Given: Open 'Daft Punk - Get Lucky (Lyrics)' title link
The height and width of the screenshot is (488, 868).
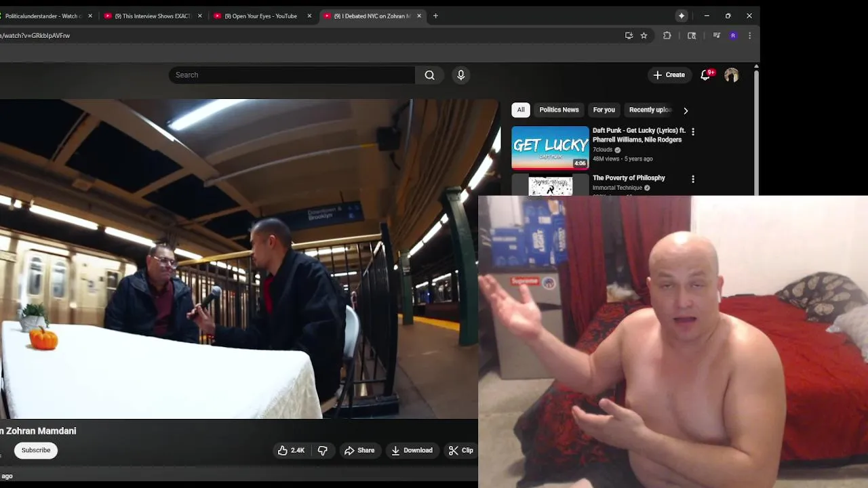Looking at the screenshot, I should pos(639,135).
